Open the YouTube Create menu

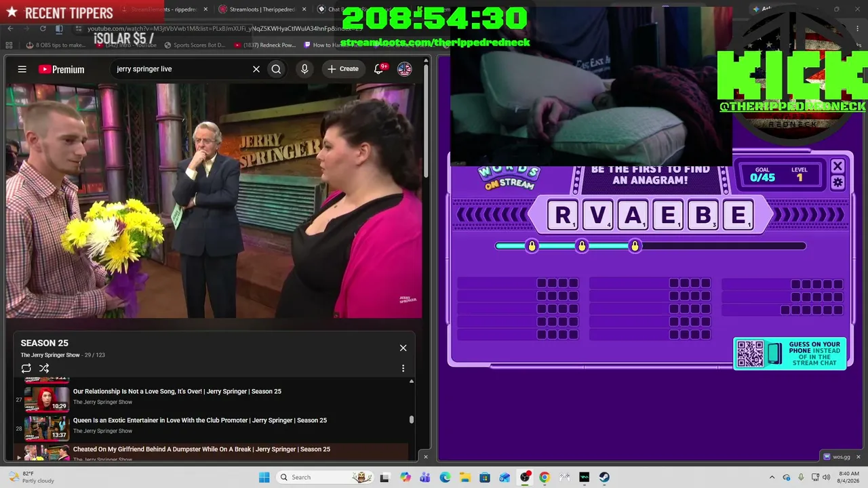pos(343,69)
